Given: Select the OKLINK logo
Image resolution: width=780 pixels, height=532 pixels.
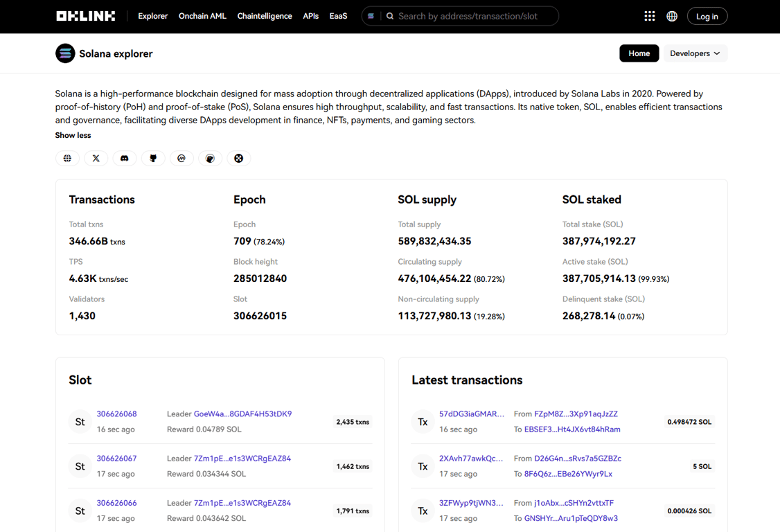Looking at the screenshot, I should pos(85,15).
